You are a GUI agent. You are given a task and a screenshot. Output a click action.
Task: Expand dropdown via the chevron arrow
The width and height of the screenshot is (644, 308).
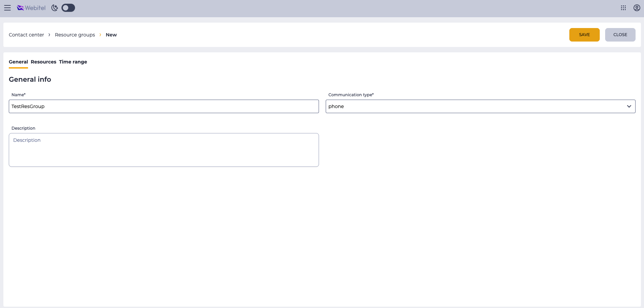click(629, 106)
